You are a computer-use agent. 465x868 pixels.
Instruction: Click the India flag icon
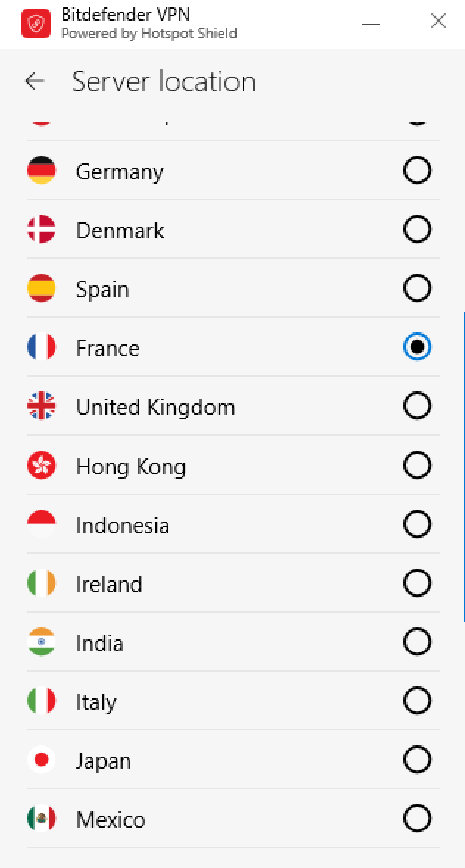point(41,642)
